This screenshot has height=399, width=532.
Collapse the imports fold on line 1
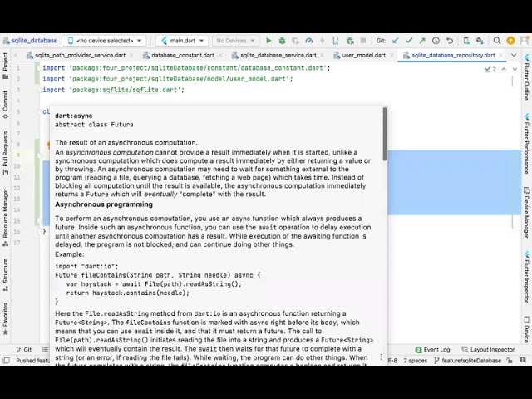tap(39, 68)
